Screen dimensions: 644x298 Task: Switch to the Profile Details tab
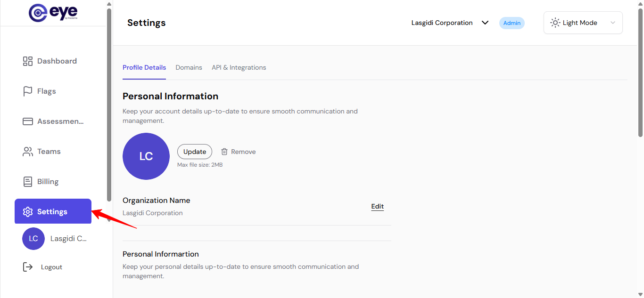click(x=144, y=67)
